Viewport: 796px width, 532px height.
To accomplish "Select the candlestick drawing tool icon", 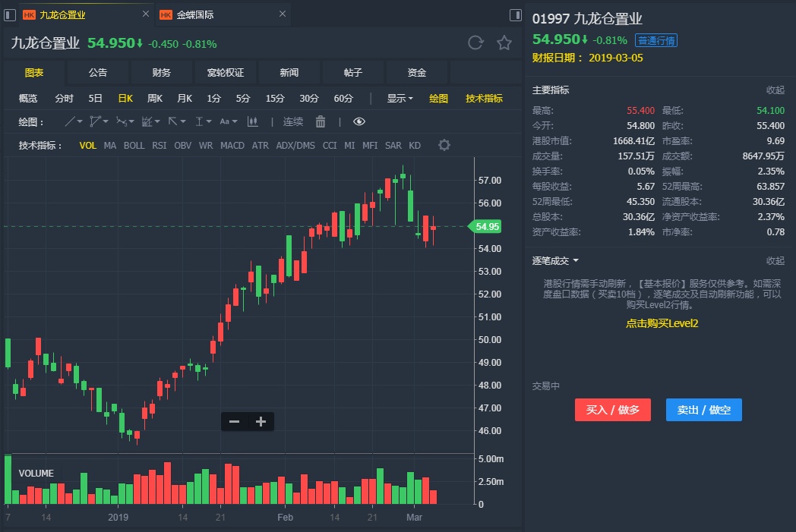I will pyautogui.click(x=253, y=121).
